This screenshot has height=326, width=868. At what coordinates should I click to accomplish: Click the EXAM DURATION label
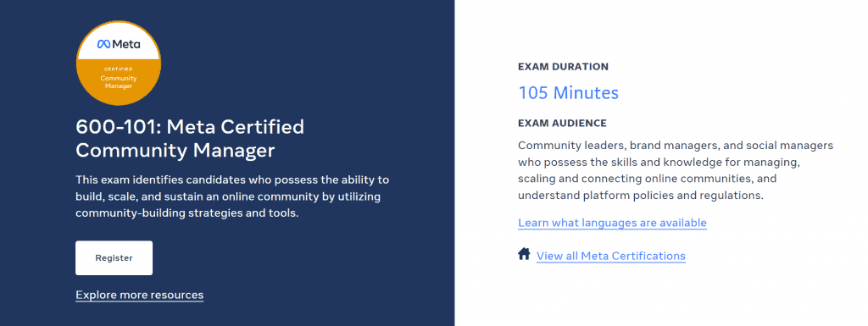[563, 67]
